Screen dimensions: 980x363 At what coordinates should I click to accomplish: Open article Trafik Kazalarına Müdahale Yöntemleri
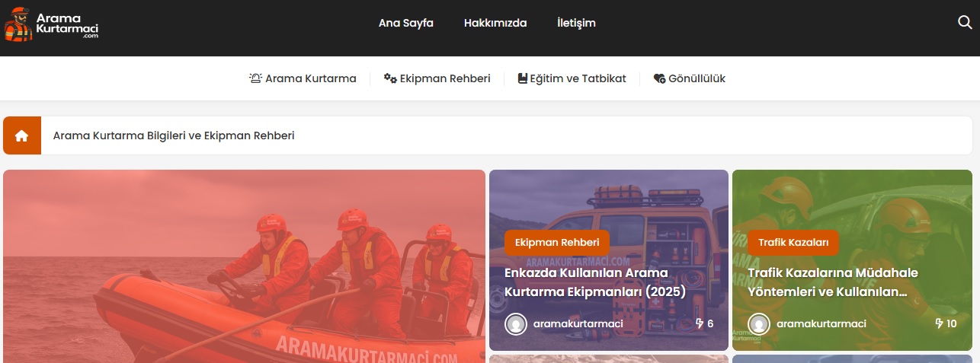832,282
